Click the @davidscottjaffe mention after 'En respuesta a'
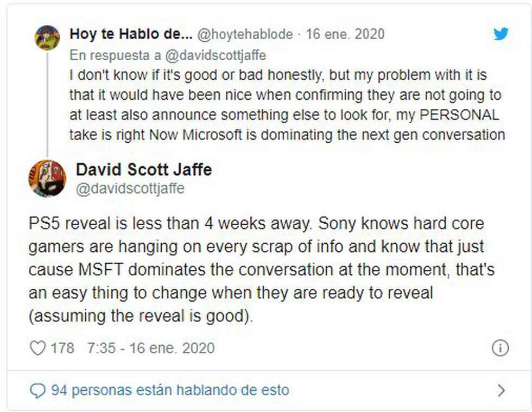Screen dimensions: 532x412 coord(214,55)
